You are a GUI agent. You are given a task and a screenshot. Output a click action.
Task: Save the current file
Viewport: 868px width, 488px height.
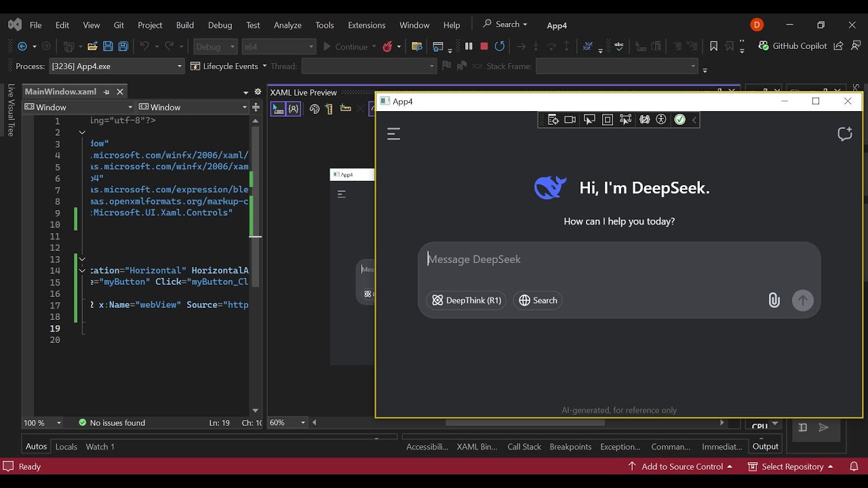point(108,46)
